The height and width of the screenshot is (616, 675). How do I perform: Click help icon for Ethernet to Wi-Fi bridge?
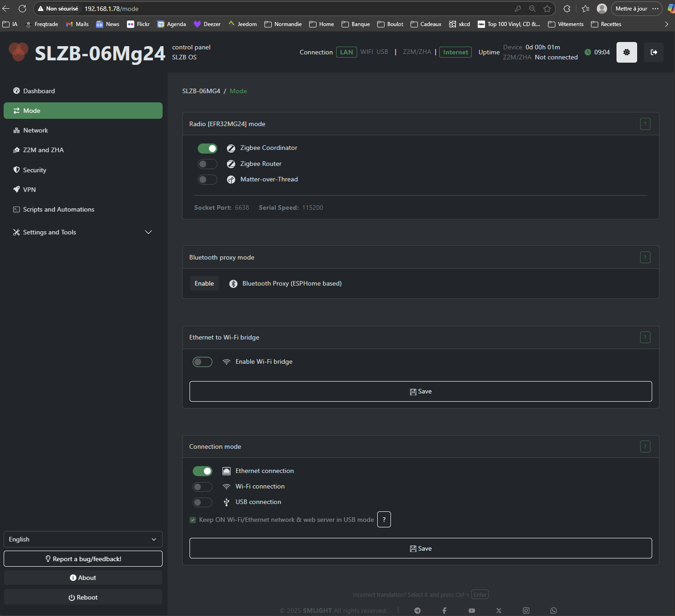(x=645, y=337)
